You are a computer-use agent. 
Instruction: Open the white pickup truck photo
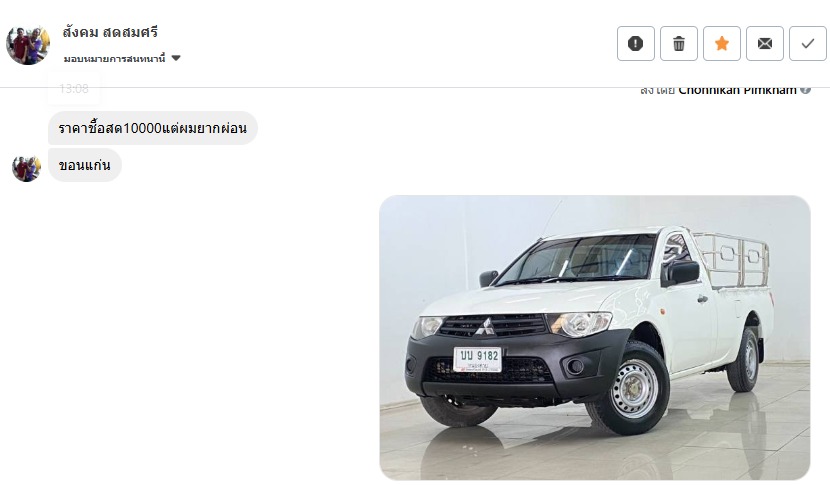[594, 337]
